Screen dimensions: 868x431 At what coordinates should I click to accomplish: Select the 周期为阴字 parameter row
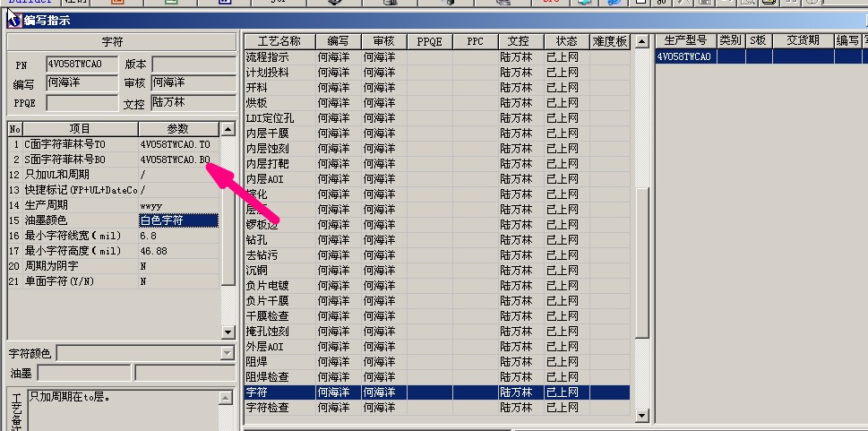[x=114, y=266]
